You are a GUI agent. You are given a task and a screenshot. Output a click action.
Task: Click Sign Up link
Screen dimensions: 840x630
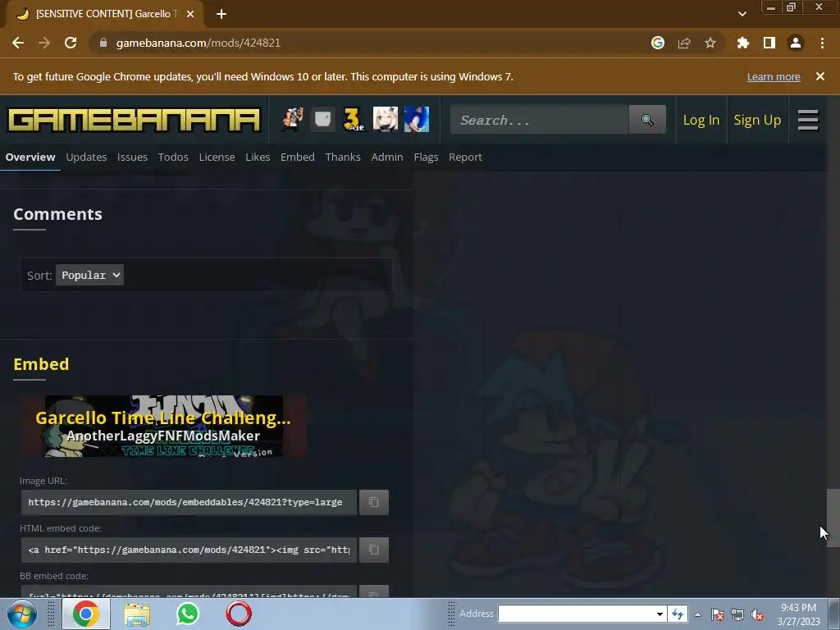(x=757, y=120)
